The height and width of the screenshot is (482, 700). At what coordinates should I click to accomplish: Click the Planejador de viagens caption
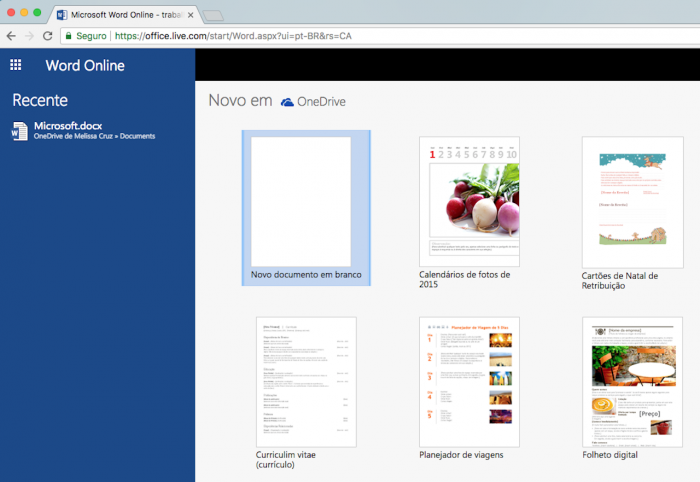tap(461, 455)
